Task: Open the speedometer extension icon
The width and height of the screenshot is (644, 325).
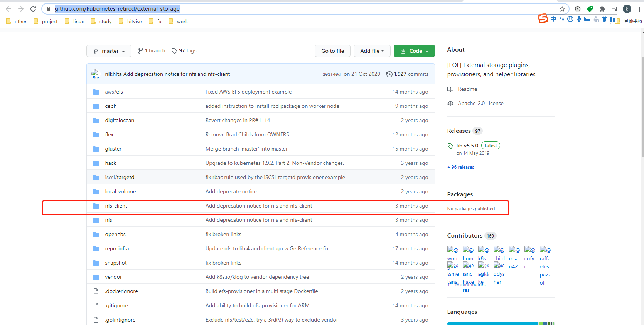Action: 578,9
